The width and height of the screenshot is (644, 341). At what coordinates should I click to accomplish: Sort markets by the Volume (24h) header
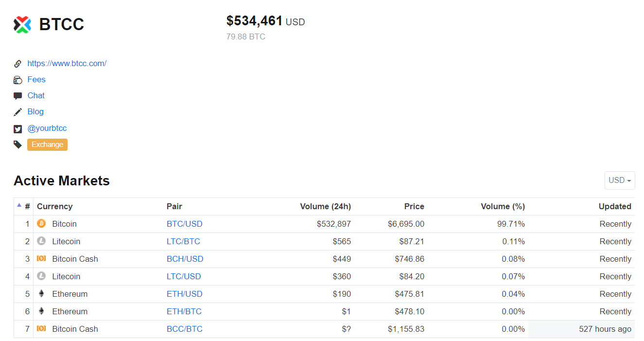[x=325, y=206]
